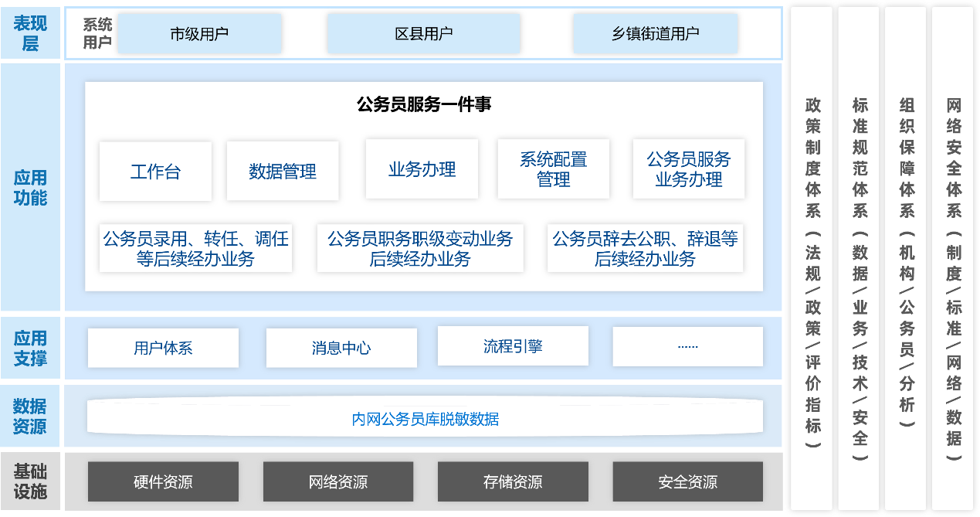Select the 业务办理 module box
The width and height of the screenshot is (980, 517).
422,169
